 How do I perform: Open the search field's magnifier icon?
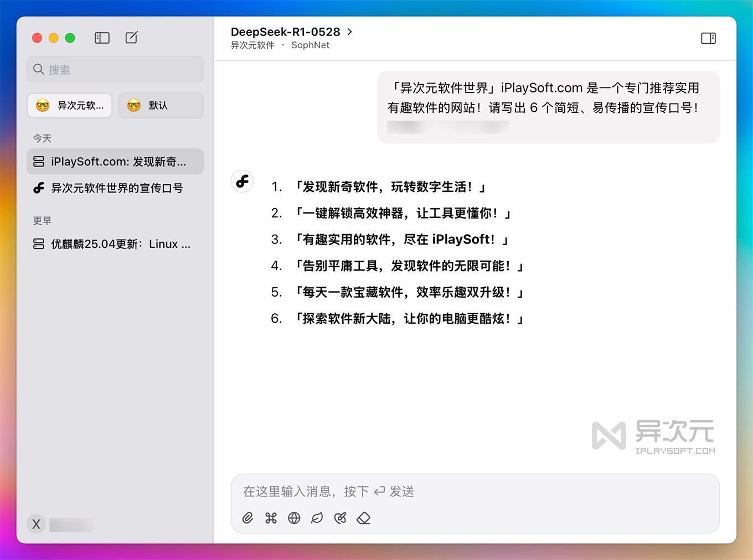tap(38, 69)
